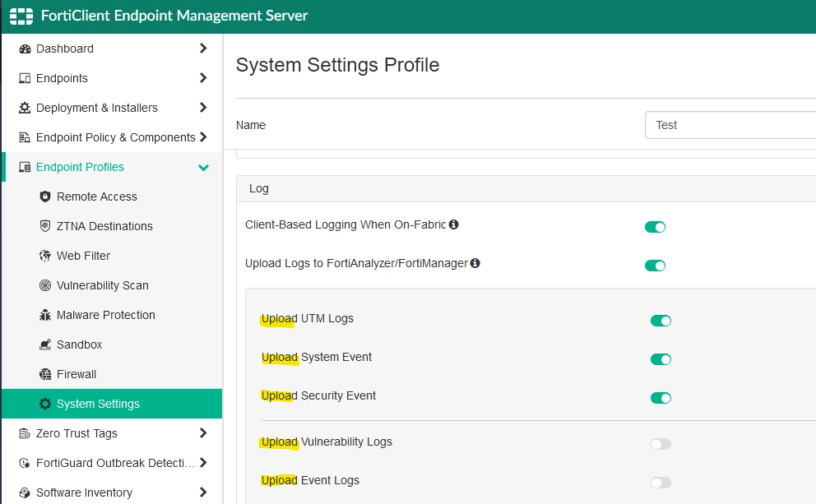Expand the Endpoints menu chevron
Screen dimensions: 816x504
pos(203,78)
